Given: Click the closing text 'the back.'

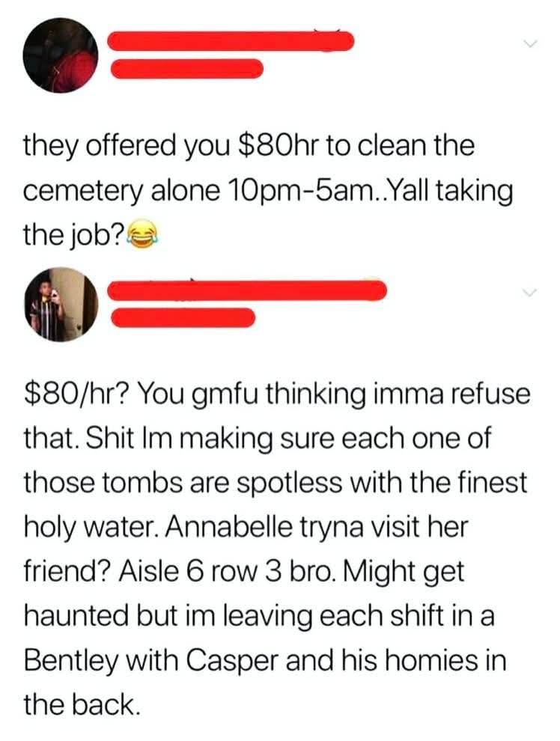Looking at the screenshot, I should (82, 704).
